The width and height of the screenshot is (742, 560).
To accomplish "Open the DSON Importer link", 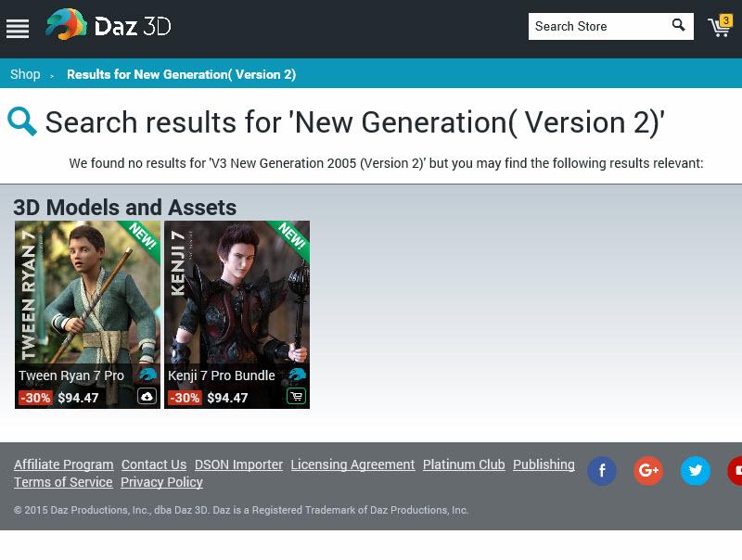I will click(238, 465).
